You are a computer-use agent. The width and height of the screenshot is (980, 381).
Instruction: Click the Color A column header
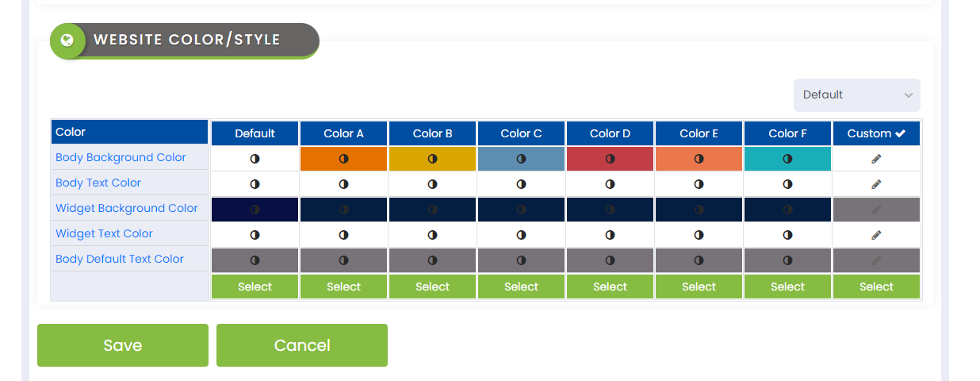click(343, 133)
